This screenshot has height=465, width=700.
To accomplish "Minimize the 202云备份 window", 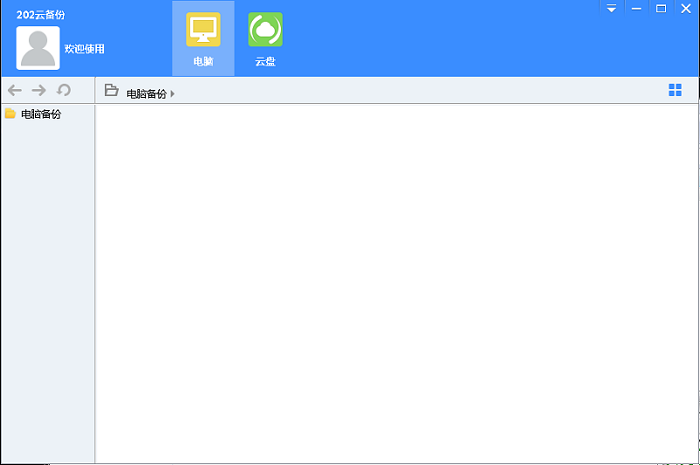I will pyautogui.click(x=636, y=8).
